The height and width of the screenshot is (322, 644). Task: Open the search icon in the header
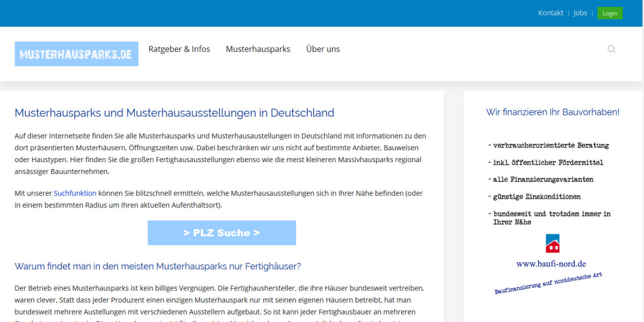click(611, 49)
